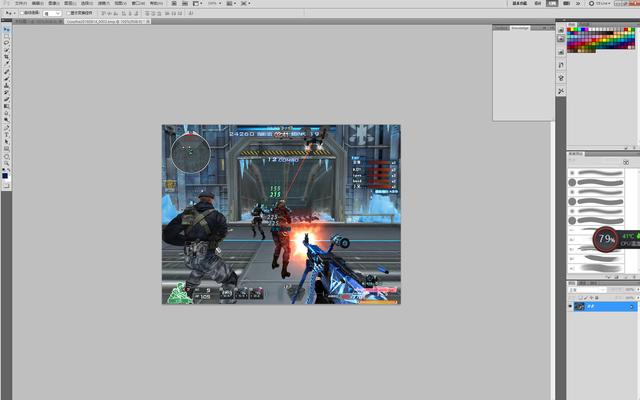Switch to the Painting (绘画) workspace button

click(x=552, y=3)
